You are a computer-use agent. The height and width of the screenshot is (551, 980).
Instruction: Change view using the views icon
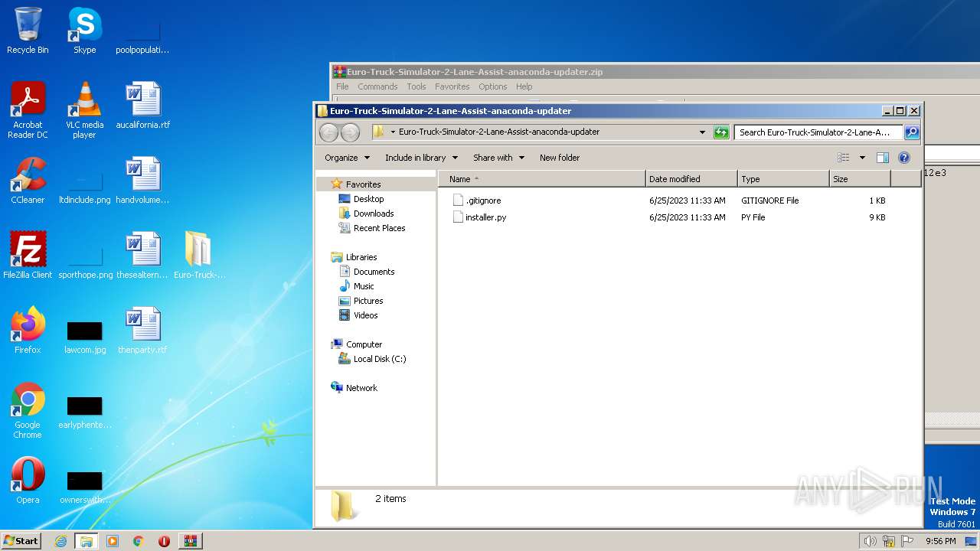point(843,158)
